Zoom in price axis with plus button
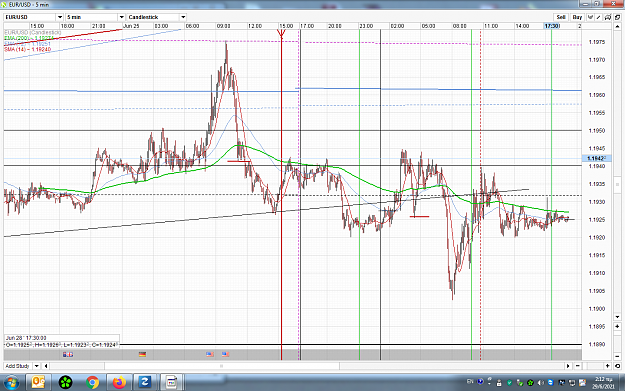Viewport: 625px width, 391px height. [617, 326]
